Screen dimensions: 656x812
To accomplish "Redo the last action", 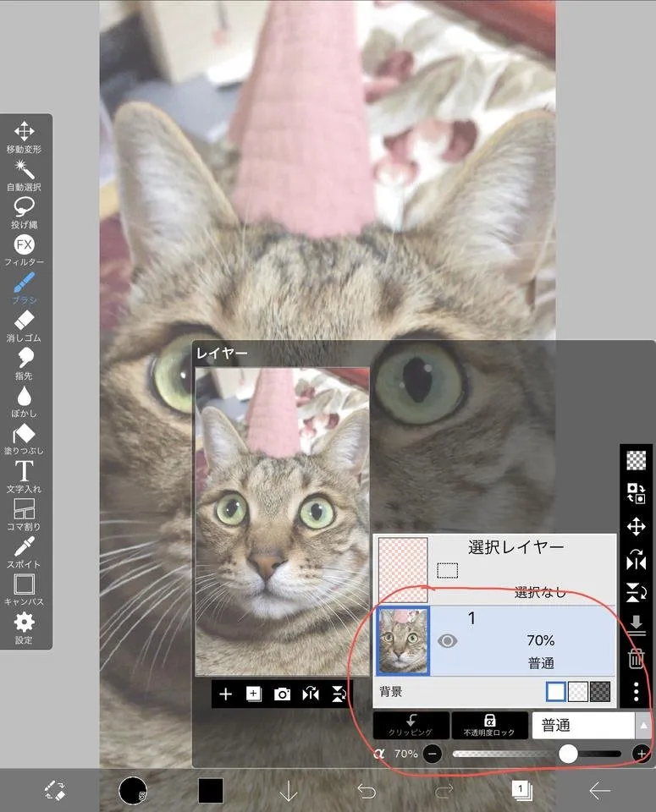I will tap(444, 791).
